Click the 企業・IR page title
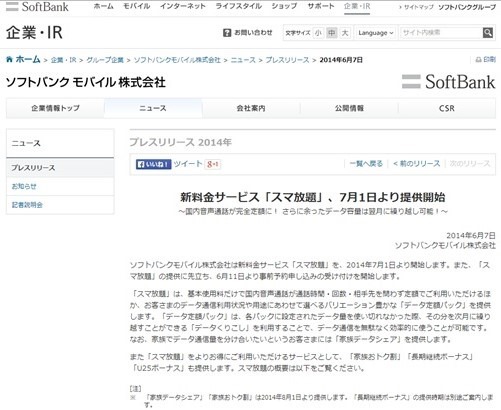 (x=34, y=33)
